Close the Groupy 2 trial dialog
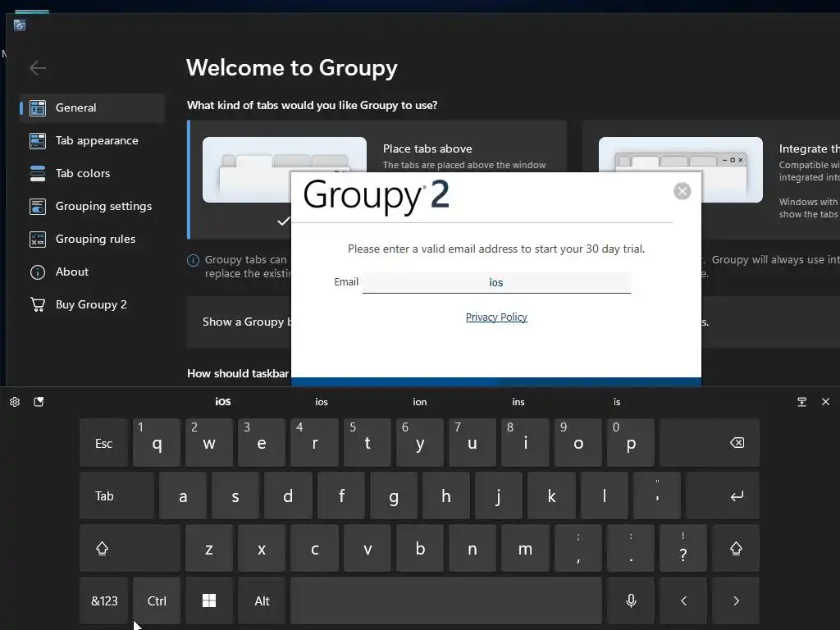840x630 pixels. [x=682, y=191]
